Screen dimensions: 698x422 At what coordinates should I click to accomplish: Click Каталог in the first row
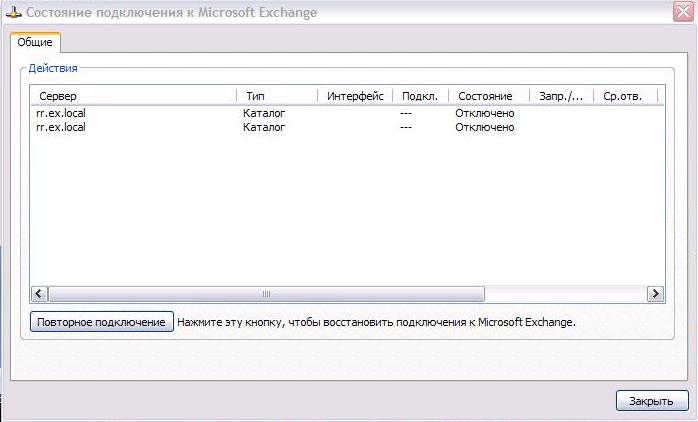point(264,113)
